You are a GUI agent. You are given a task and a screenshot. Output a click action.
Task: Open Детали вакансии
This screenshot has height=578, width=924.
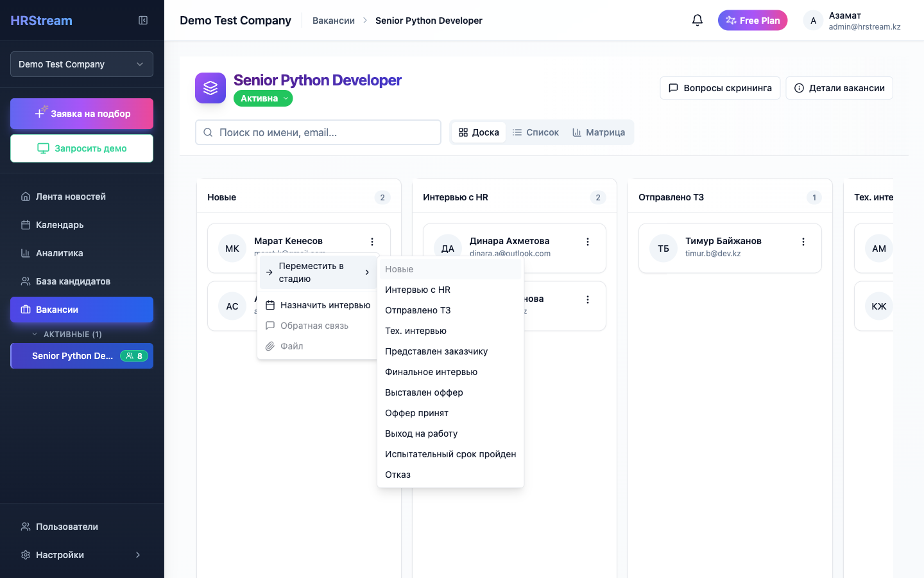coord(839,88)
